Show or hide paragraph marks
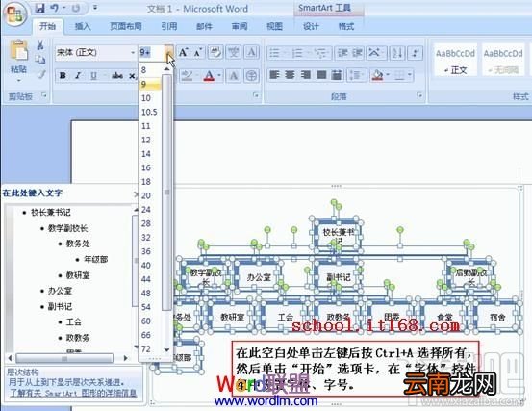This screenshot has width=532, height=411. (x=416, y=53)
